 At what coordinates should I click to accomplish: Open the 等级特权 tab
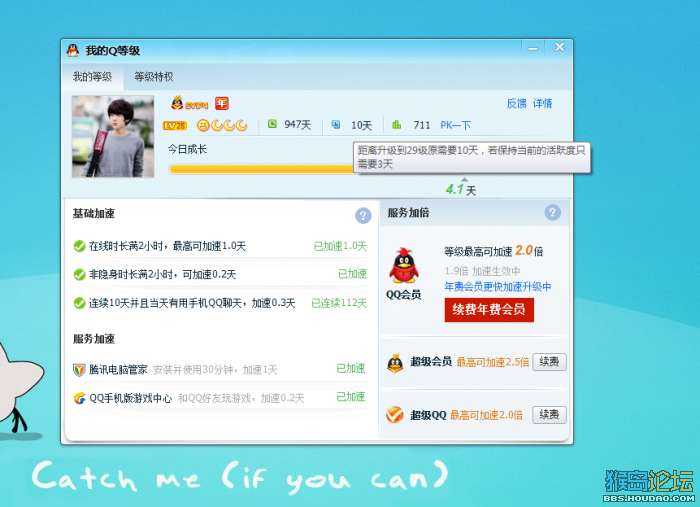coord(154,77)
